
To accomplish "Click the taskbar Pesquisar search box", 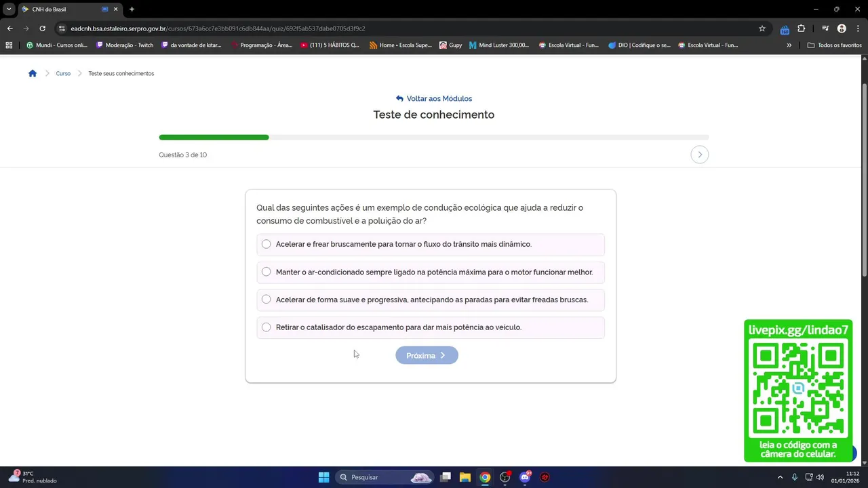I will point(384,477).
